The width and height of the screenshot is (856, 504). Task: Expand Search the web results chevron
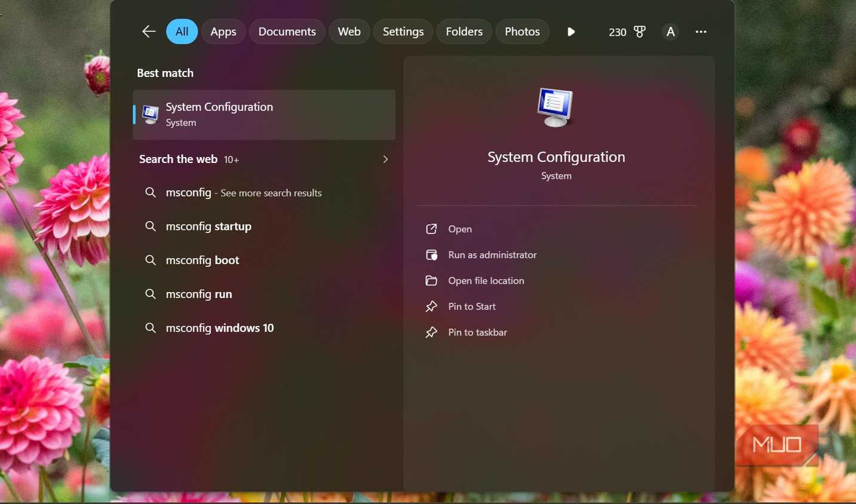385,159
